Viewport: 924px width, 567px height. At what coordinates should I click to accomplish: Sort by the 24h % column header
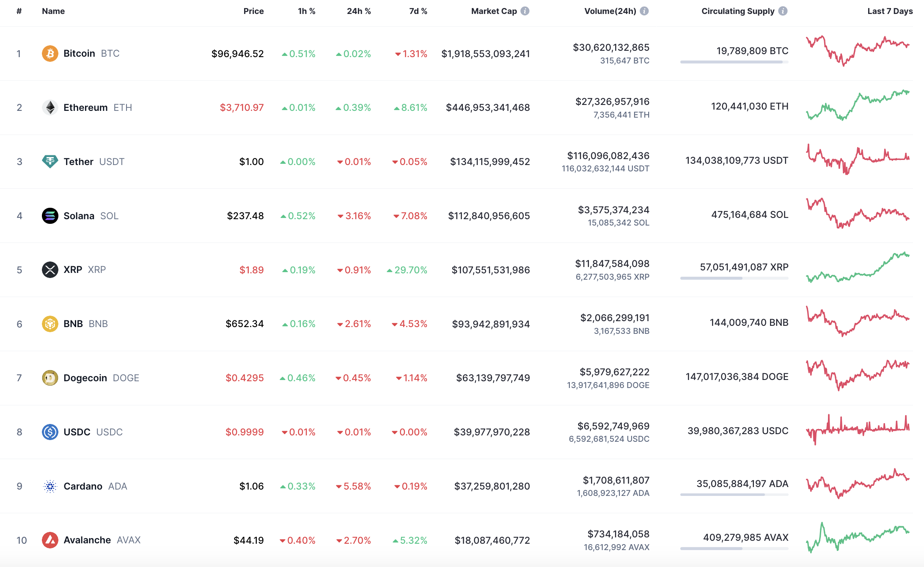(x=358, y=11)
